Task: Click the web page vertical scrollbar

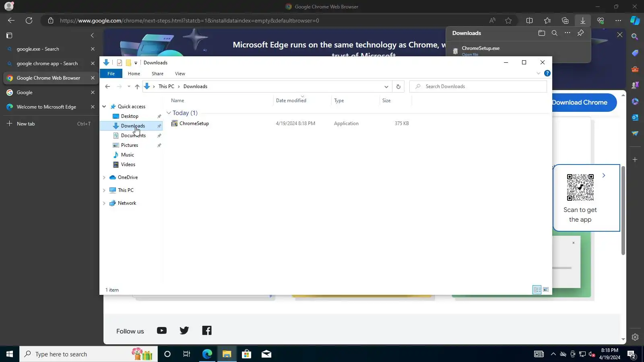Action: tap(623, 210)
